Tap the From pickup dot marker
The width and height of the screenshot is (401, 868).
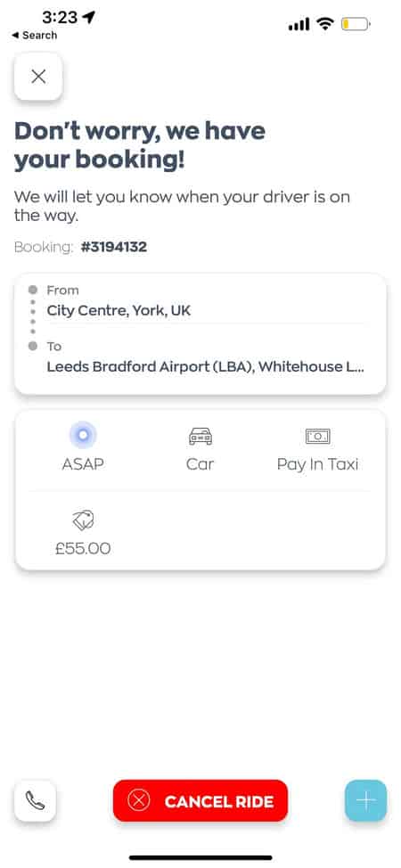(33, 290)
